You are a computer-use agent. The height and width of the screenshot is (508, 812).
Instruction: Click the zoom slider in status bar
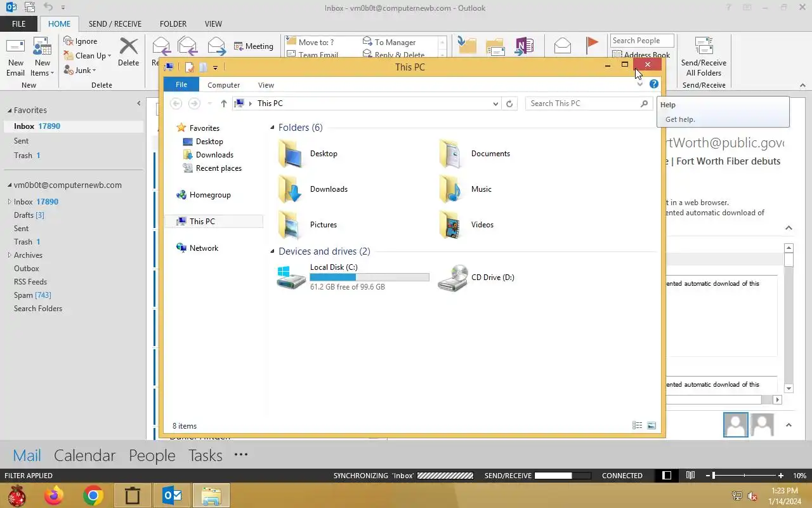click(x=745, y=476)
